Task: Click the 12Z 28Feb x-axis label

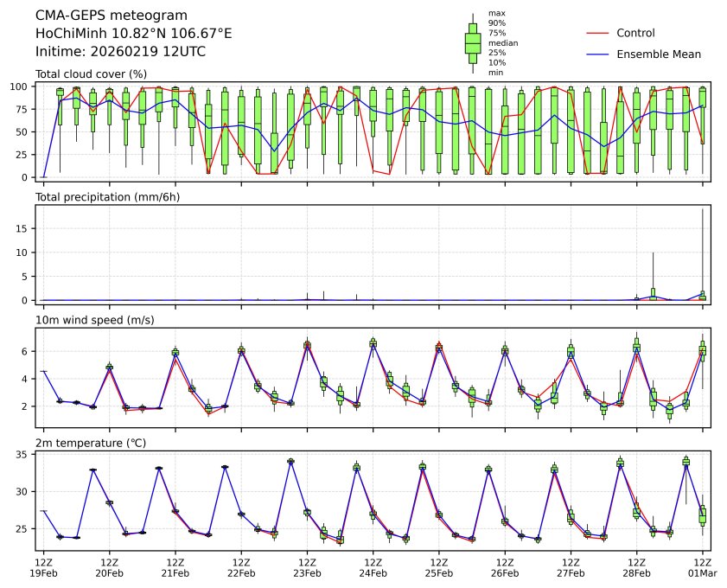Action: click(x=636, y=566)
